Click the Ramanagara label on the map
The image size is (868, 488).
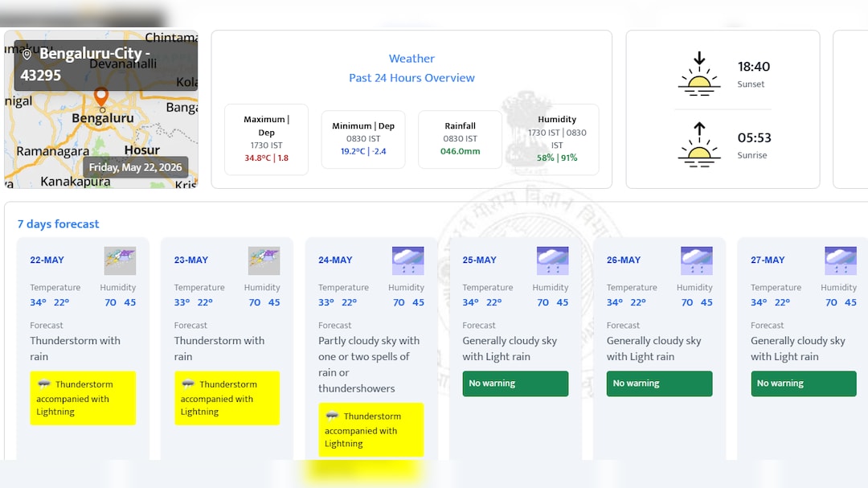pos(52,152)
